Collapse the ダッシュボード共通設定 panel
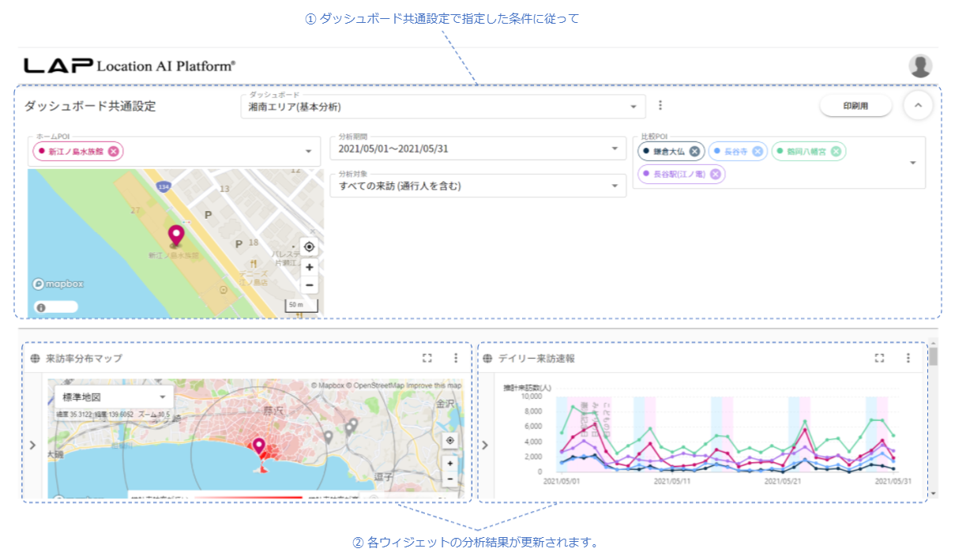Screen dimensions: 955x560 [x=918, y=106]
